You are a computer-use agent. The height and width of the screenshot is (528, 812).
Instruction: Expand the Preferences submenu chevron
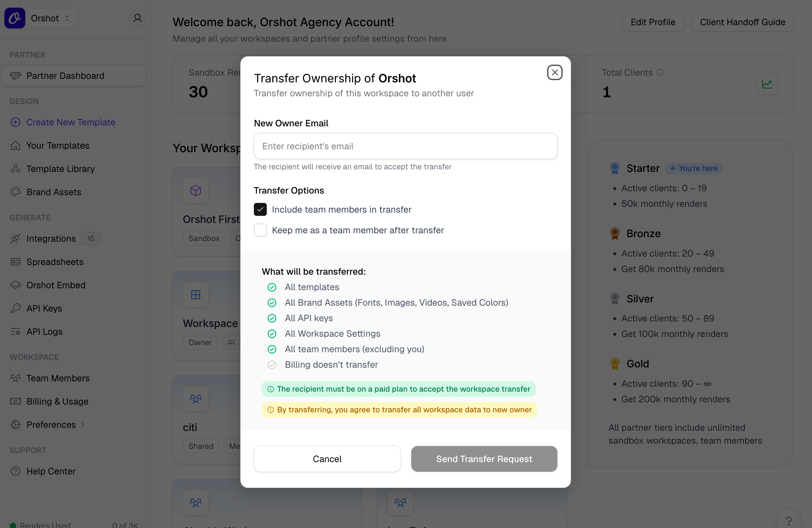83,425
